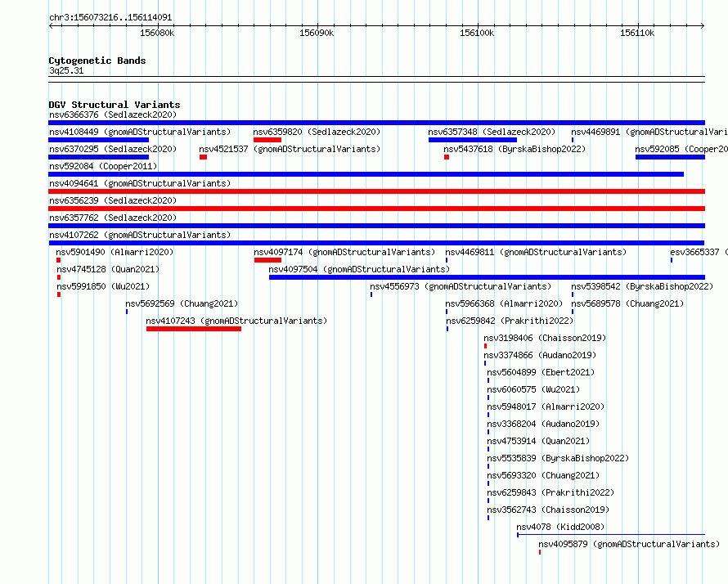Select the nsv592085 Cooper variant label
The width and height of the screenshot is (728, 584).
tap(681, 149)
